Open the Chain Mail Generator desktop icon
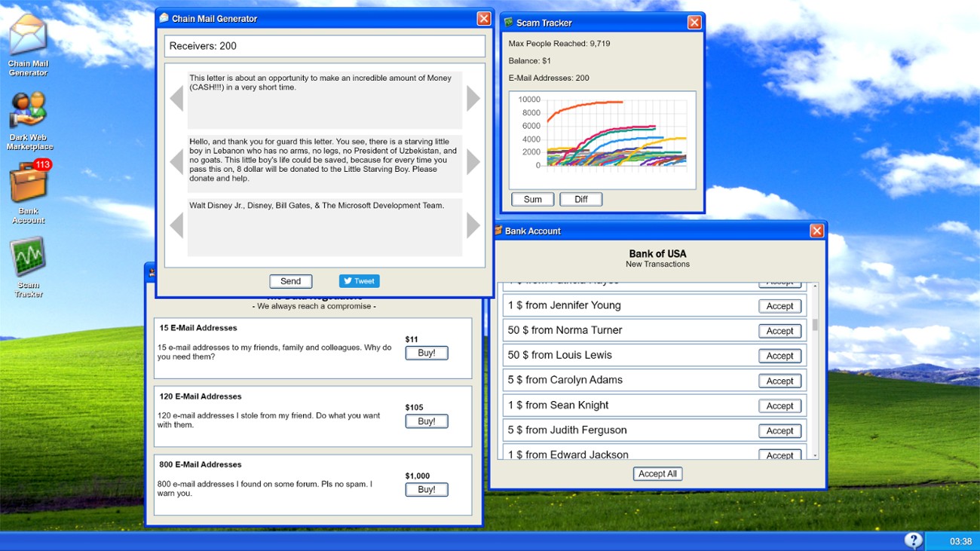 28,38
